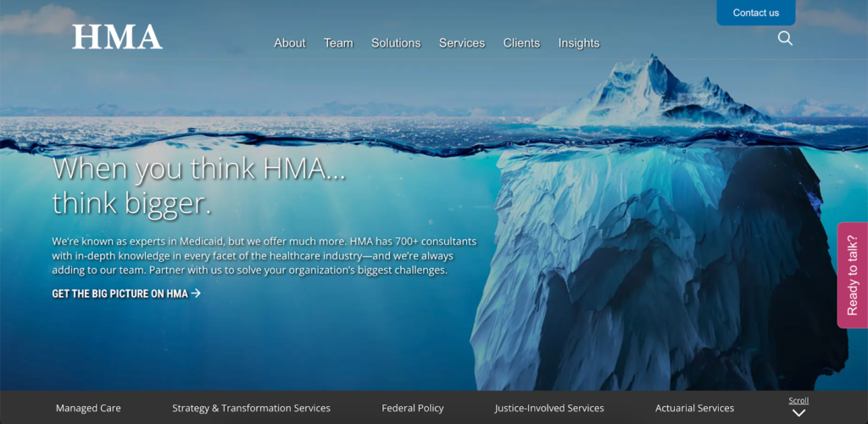The height and width of the screenshot is (424, 868).
Task: Open the search magnifier icon
Action: pyautogui.click(x=785, y=38)
